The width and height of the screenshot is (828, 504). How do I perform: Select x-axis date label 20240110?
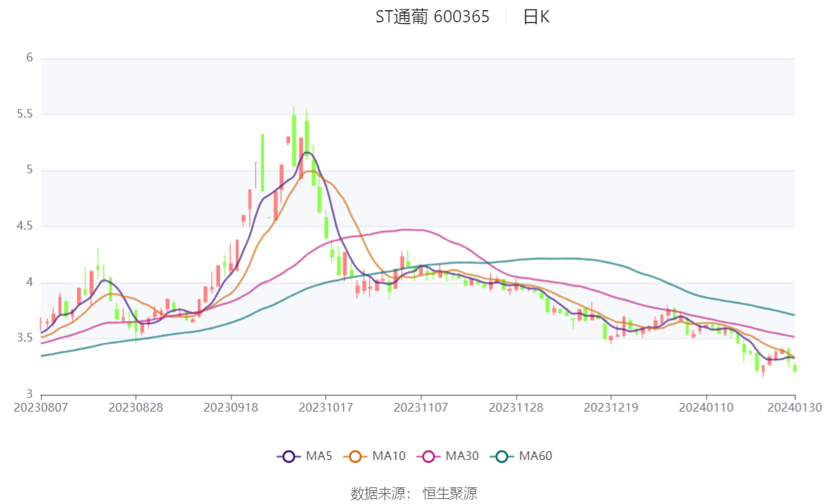(x=706, y=408)
